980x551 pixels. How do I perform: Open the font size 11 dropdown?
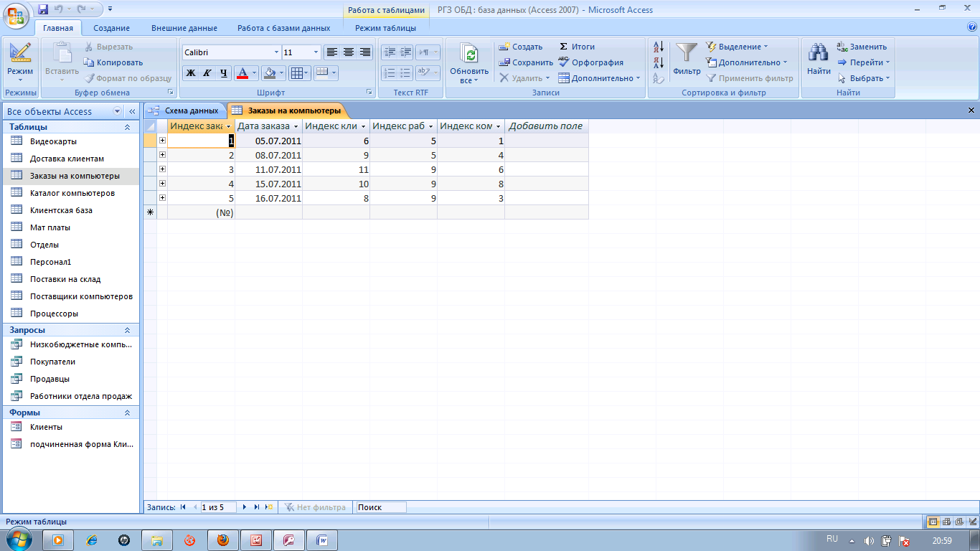316,52
